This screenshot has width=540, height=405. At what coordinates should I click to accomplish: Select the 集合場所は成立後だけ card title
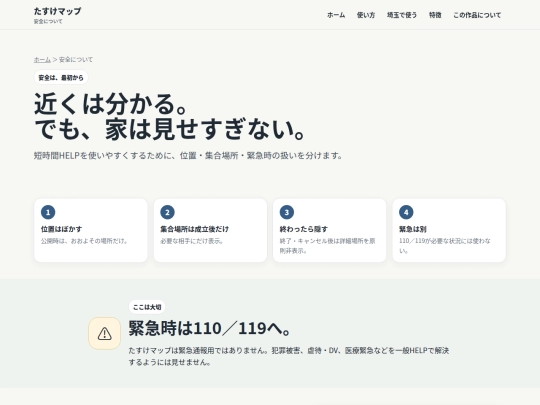pyautogui.click(x=194, y=229)
